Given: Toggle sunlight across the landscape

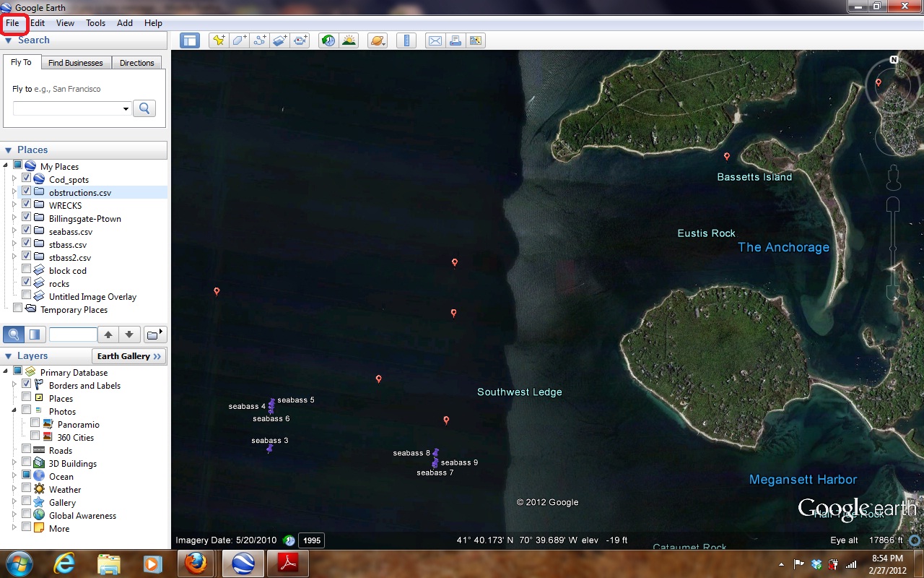Looking at the screenshot, I should (349, 40).
